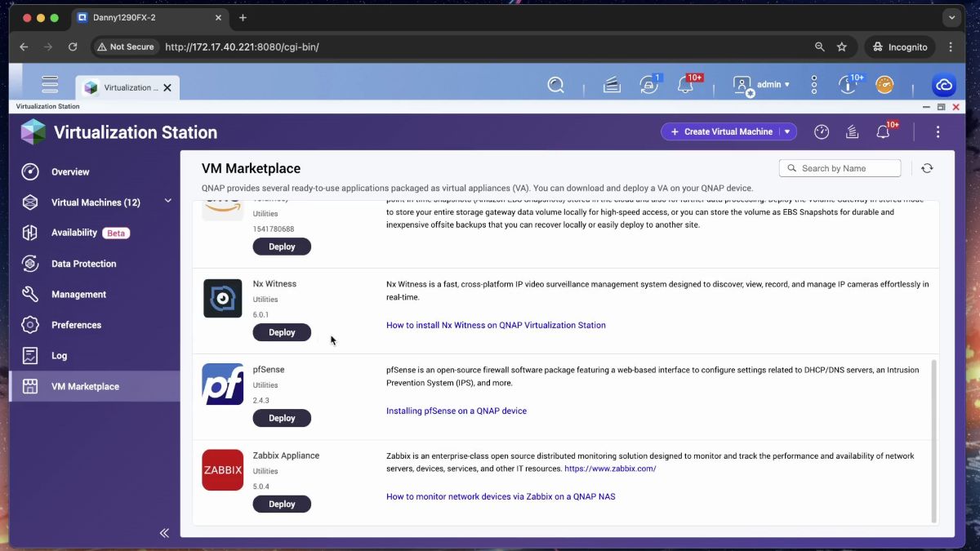This screenshot has width=980, height=551.
Task: Open the admin user dropdown
Action: 761,85
